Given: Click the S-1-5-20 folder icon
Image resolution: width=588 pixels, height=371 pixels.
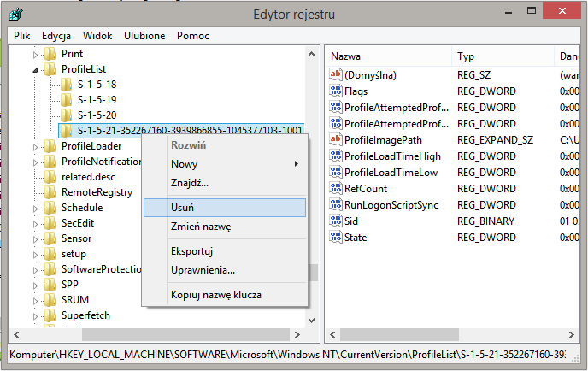Looking at the screenshot, I should tap(66, 115).
